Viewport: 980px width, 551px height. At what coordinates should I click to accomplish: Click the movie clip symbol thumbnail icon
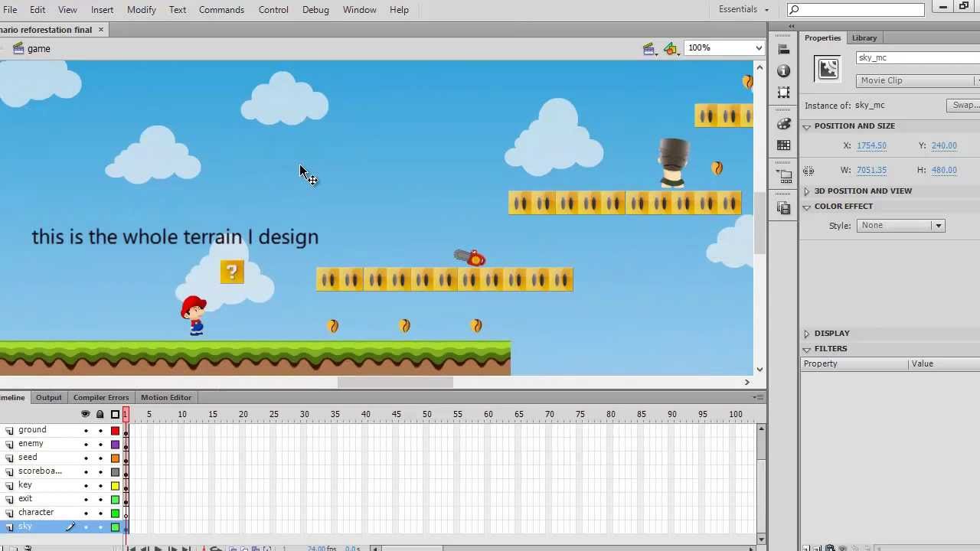(x=828, y=69)
